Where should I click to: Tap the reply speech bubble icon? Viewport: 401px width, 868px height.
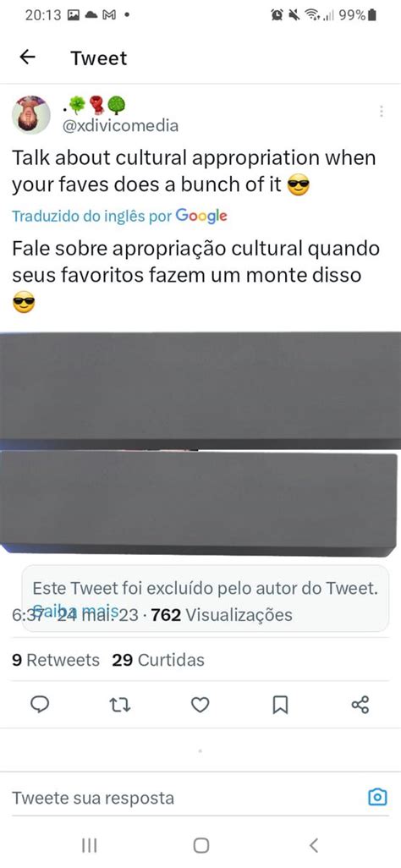(x=39, y=704)
